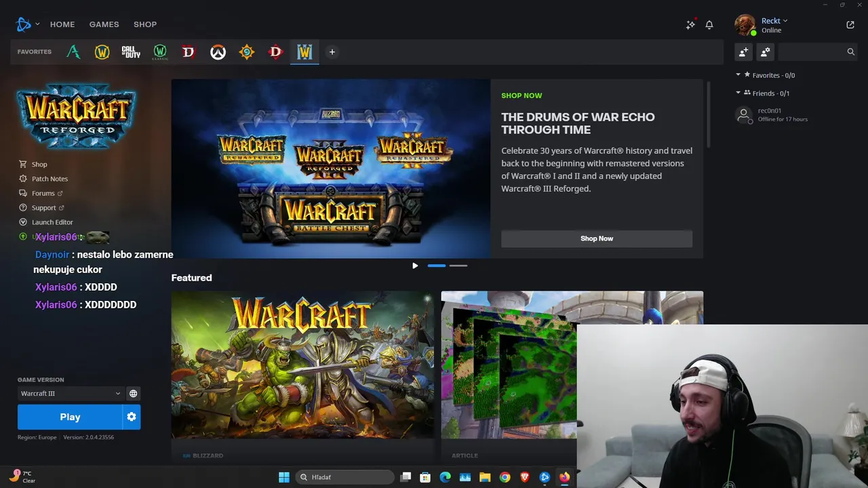Open the weather widget on taskbar
This screenshot has width=868, height=488.
[x=22, y=476]
